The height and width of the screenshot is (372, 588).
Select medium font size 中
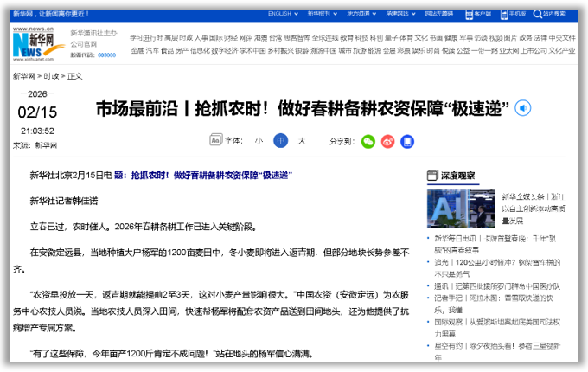(x=280, y=140)
